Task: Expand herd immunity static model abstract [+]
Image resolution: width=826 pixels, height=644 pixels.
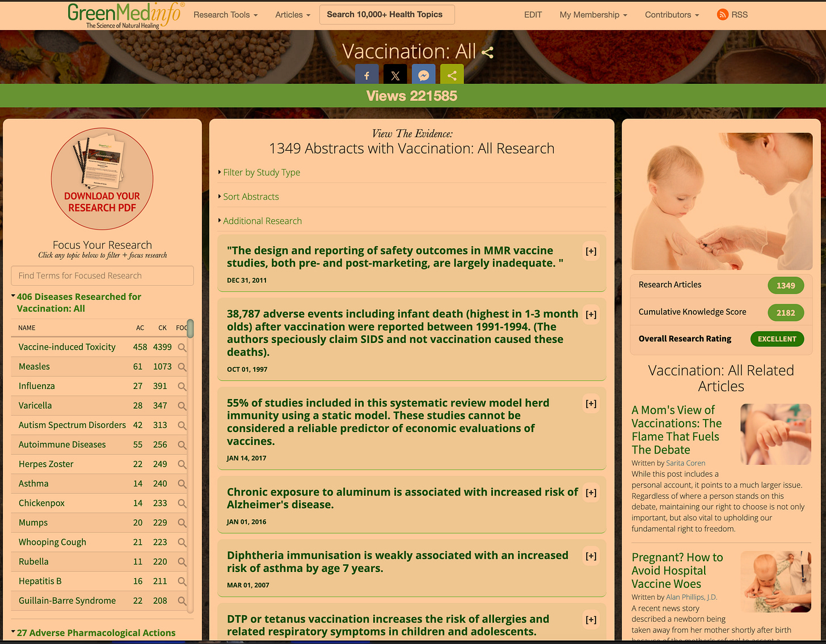Action: 591,404
